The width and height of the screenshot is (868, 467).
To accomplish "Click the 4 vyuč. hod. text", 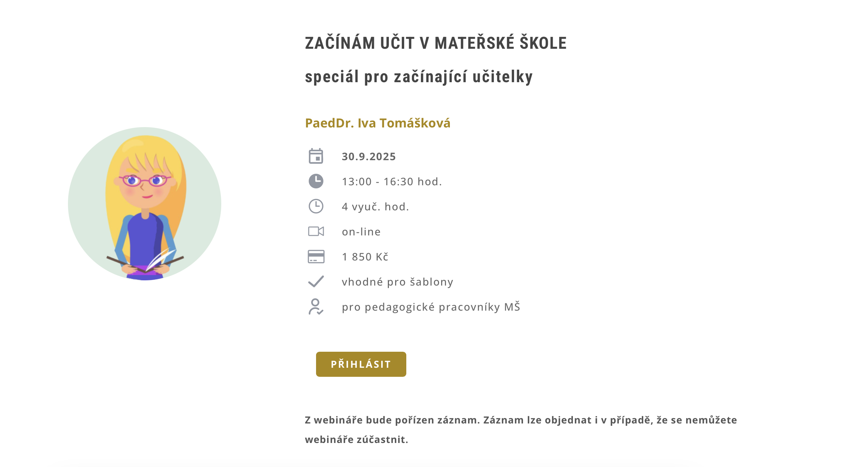I will click(x=375, y=207).
